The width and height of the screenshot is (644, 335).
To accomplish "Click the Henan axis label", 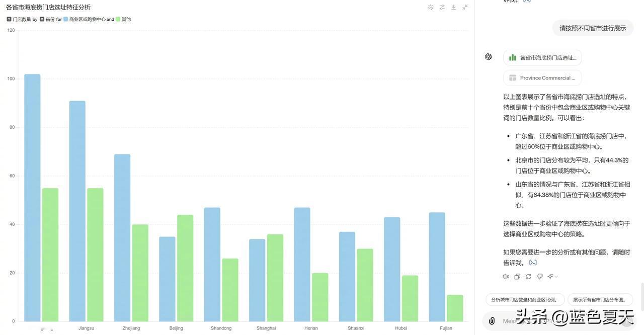I will click(x=311, y=328).
